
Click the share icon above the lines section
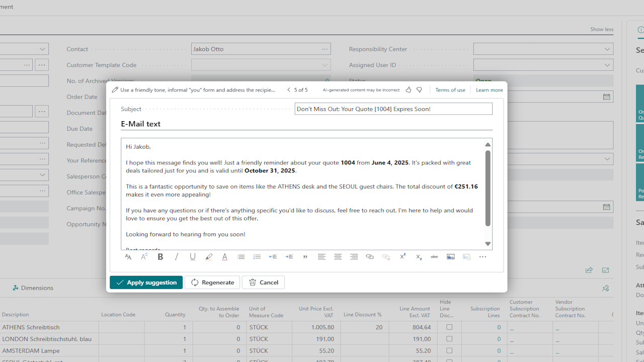point(589,270)
